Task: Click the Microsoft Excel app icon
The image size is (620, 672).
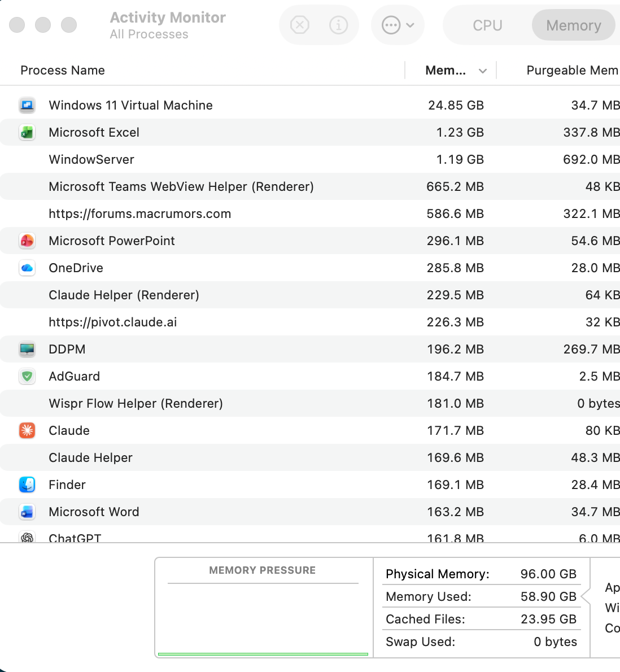Action: click(27, 133)
